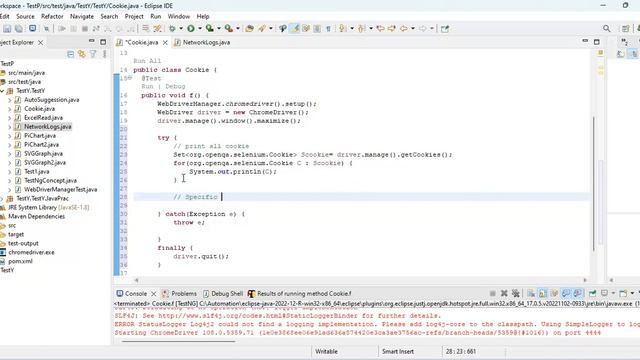Image resolution: width=640 pixels, height=360 pixels.
Task: Click the Run External Tools icon
Action: (x=229, y=29)
